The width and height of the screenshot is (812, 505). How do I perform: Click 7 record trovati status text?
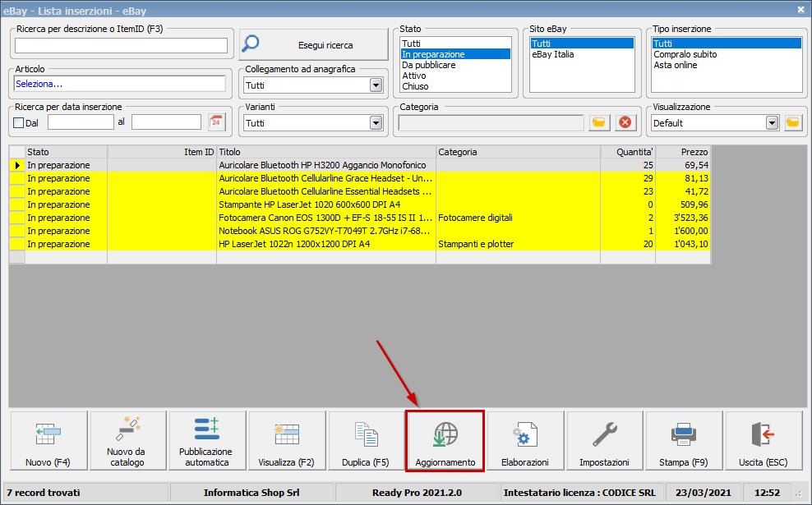(44, 493)
